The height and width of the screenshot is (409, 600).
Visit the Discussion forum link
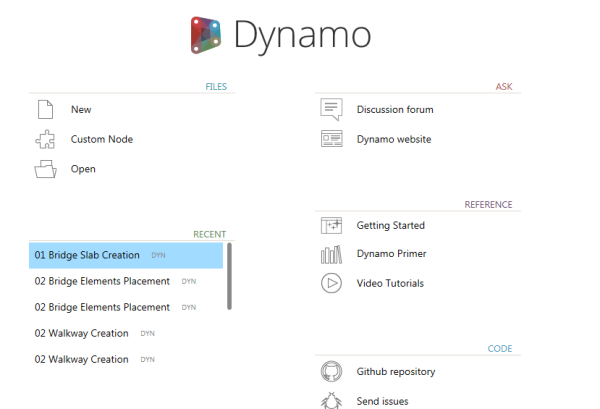point(395,109)
